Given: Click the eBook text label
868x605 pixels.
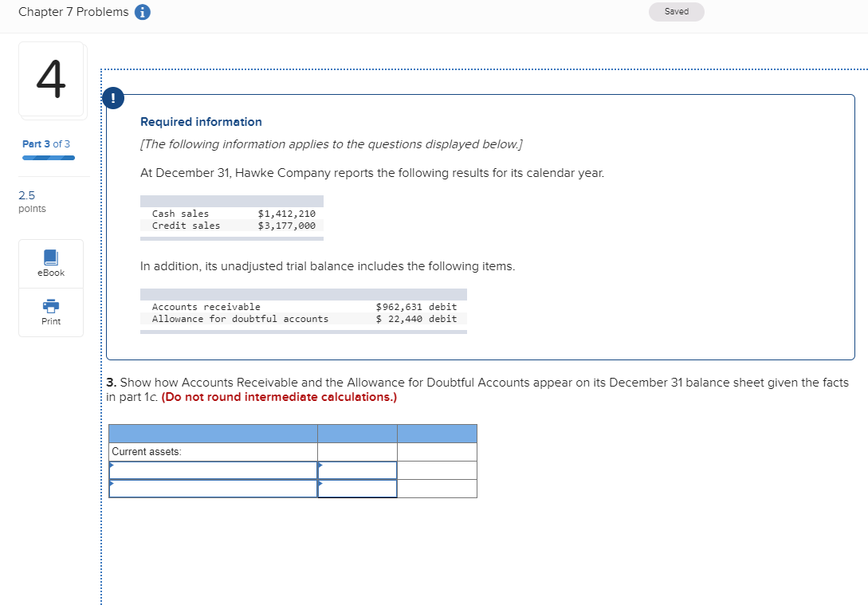Looking at the screenshot, I should (x=50, y=273).
